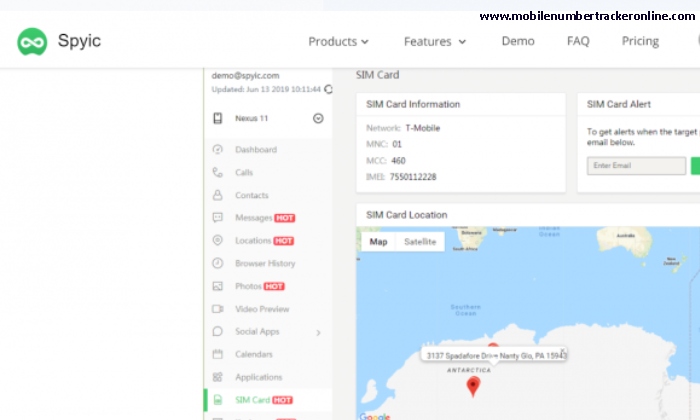The image size is (700, 420).
Task: Open the Features dropdown menu
Action: pyautogui.click(x=434, y=42)
